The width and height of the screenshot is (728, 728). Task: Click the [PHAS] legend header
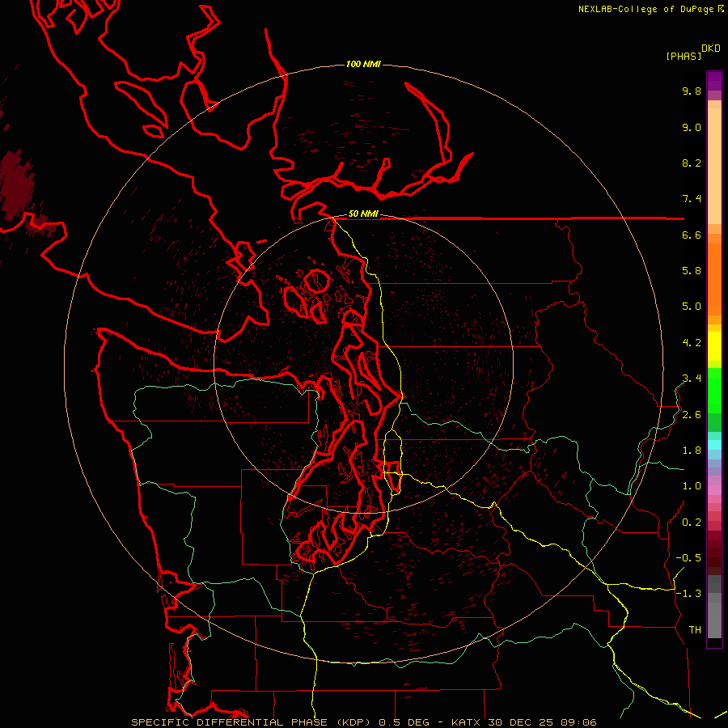(x=684, y=56)
